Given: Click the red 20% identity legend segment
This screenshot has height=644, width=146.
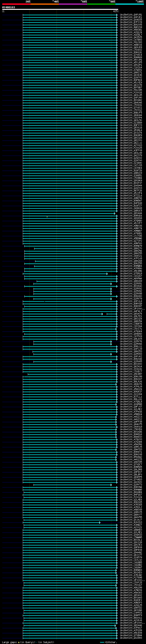Looking at the screenshot, I should point(16,4).
